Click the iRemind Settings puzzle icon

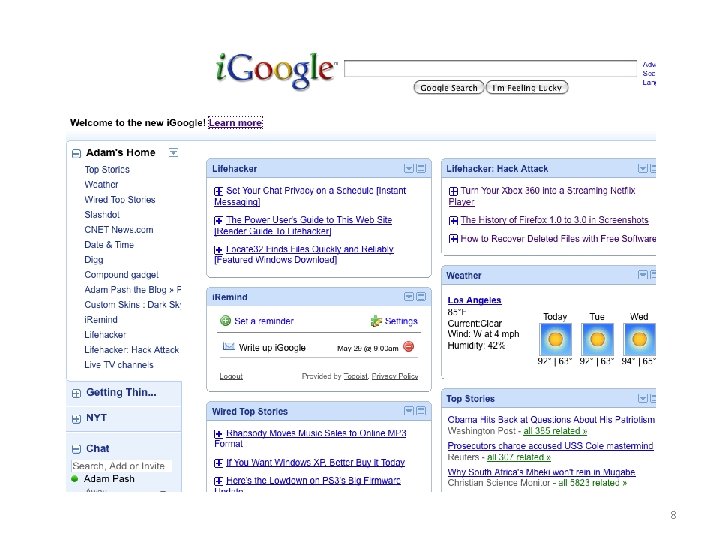[376, 321]
